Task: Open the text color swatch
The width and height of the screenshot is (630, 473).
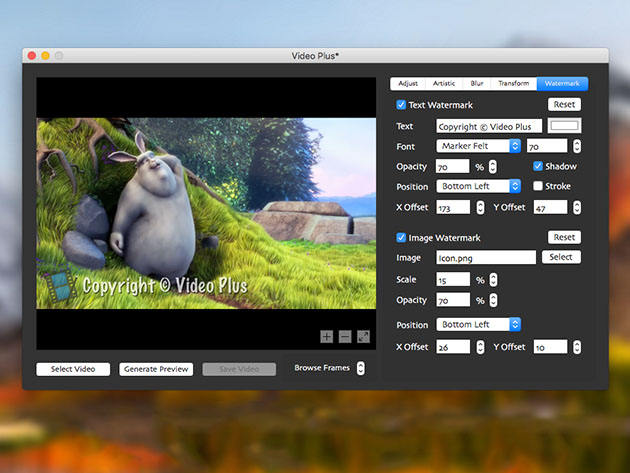Action: pos(564,126)
